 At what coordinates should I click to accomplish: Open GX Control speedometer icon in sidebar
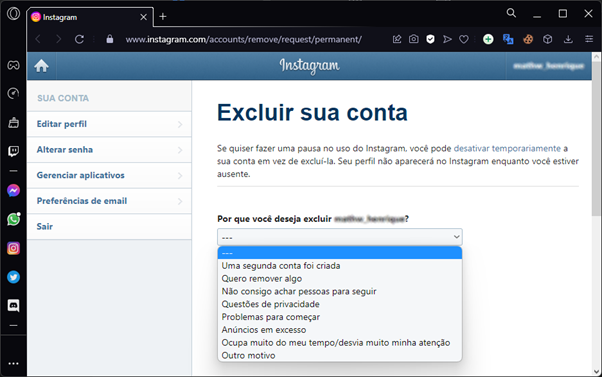coord(13,93)
